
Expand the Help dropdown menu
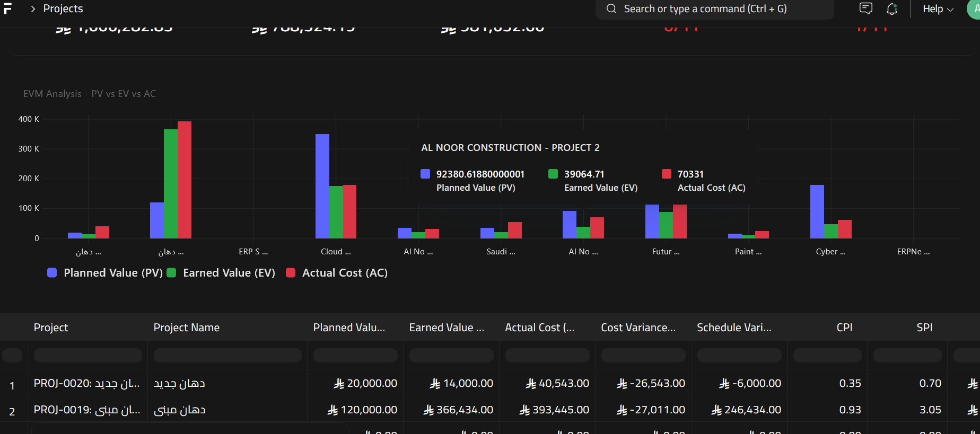tap(938, 9)
